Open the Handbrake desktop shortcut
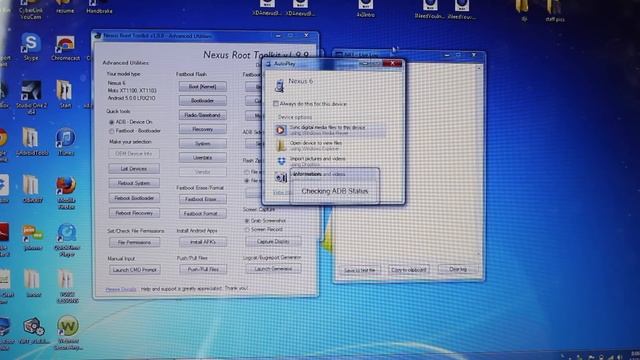 (x=99, y=7)
